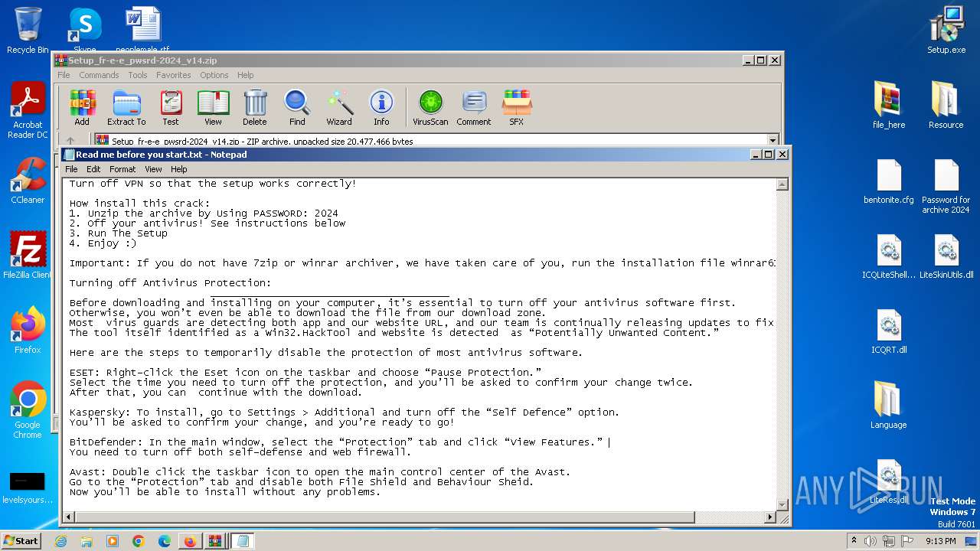
Task: Click the Windows Start button
Action: pyautogui.click(x=21, y=541)
